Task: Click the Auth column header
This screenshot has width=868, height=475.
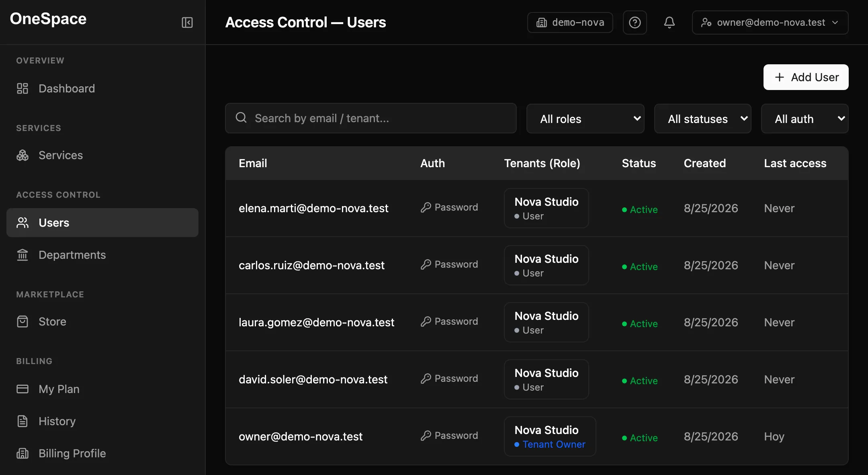Action: click(x=432, y=163)
